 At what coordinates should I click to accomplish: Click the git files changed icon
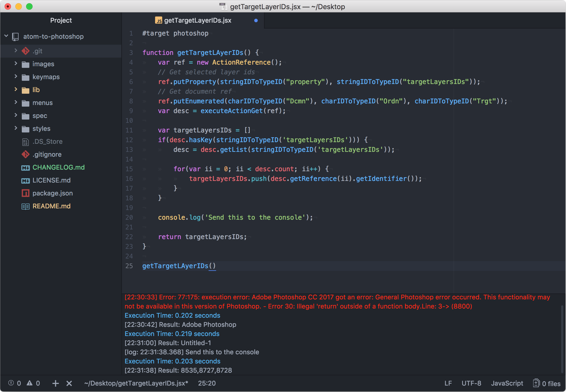(x=536, y=383)
